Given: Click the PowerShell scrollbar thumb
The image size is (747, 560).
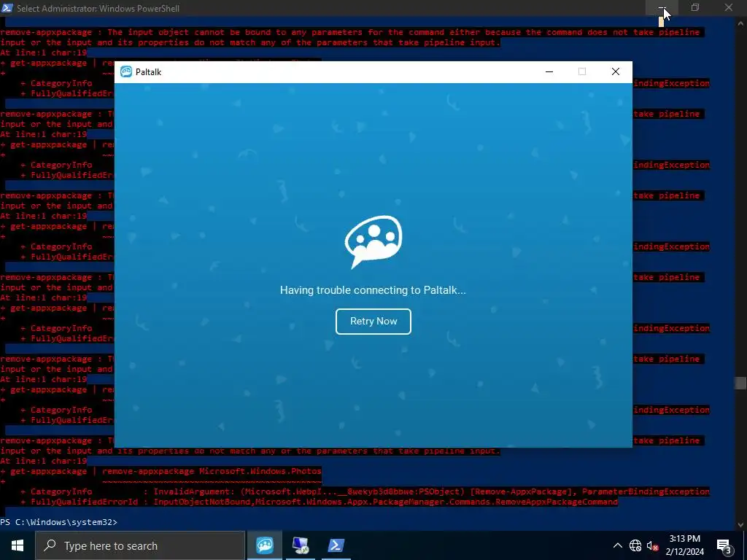Looking at the screenshot, I should tap(740, 383).
